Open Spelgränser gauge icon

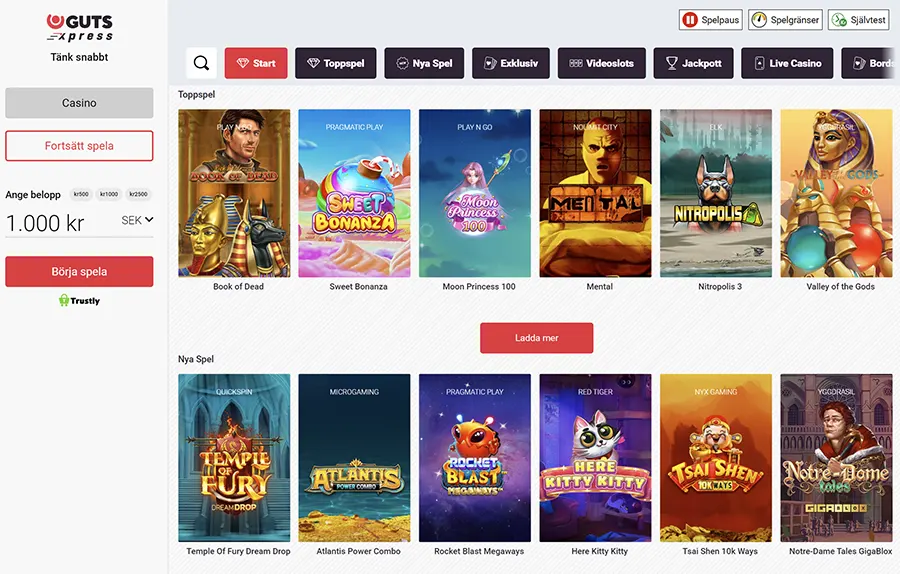click(759, 20)
